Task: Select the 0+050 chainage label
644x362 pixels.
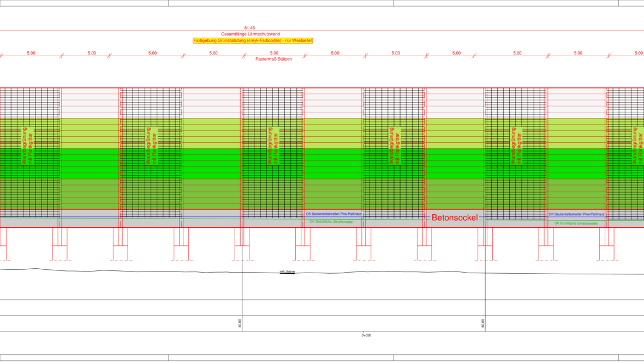Action: (x=366, y=335)
